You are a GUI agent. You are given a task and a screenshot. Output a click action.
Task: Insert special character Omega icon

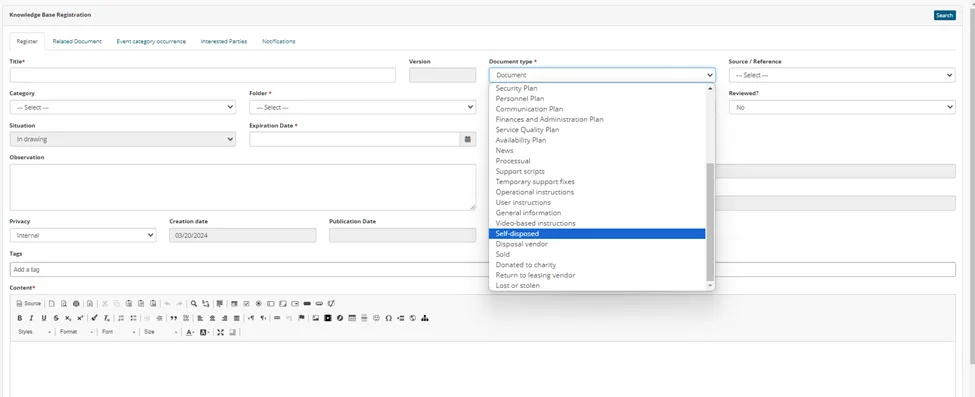389,318
